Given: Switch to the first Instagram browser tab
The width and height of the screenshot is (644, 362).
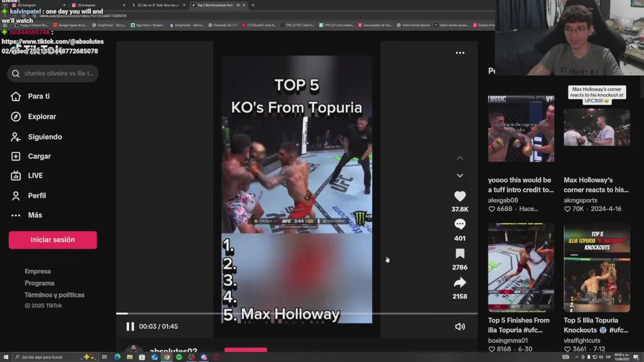Looking at the screenshot, I should tap(38, 5).
